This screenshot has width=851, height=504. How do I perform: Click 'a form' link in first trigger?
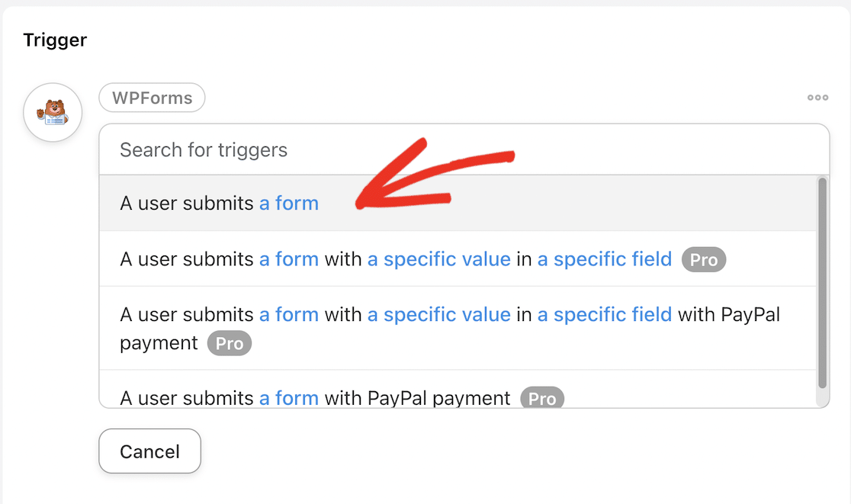[x=289, y=204]
